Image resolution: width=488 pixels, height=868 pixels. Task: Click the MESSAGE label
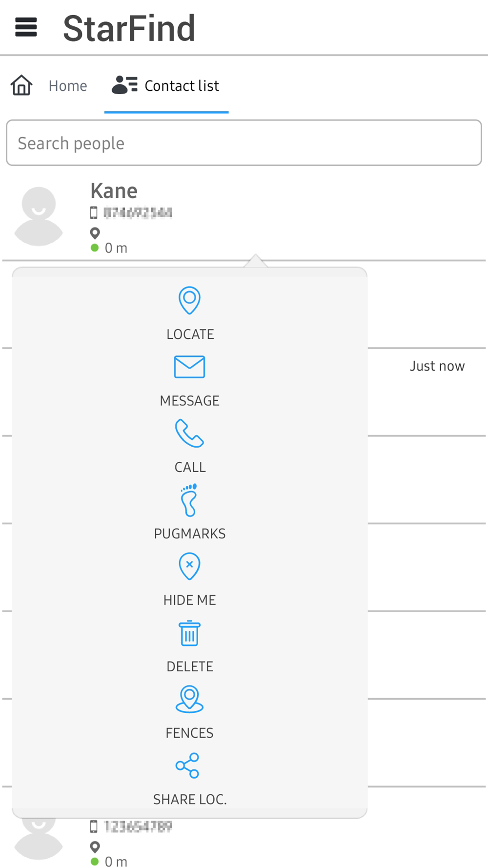189,401
